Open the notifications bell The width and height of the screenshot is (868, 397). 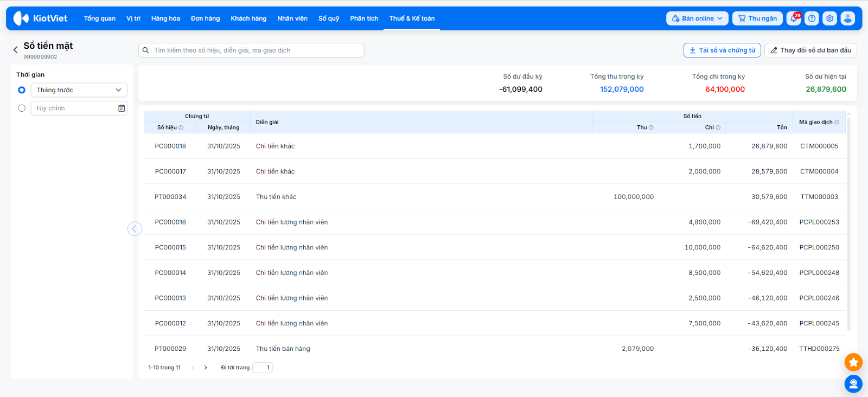(794, 18)
